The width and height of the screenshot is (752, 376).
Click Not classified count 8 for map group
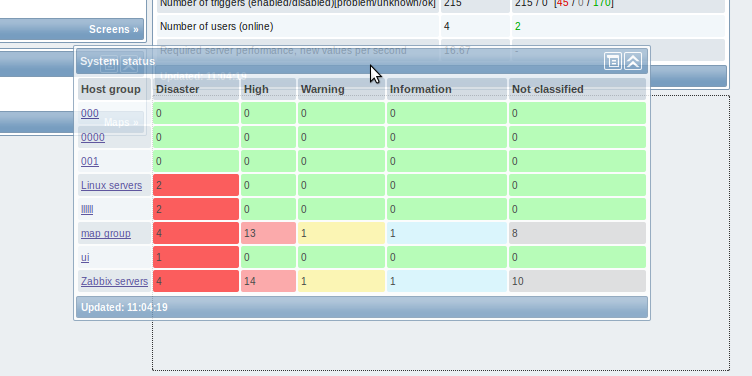tap(577, 233)
